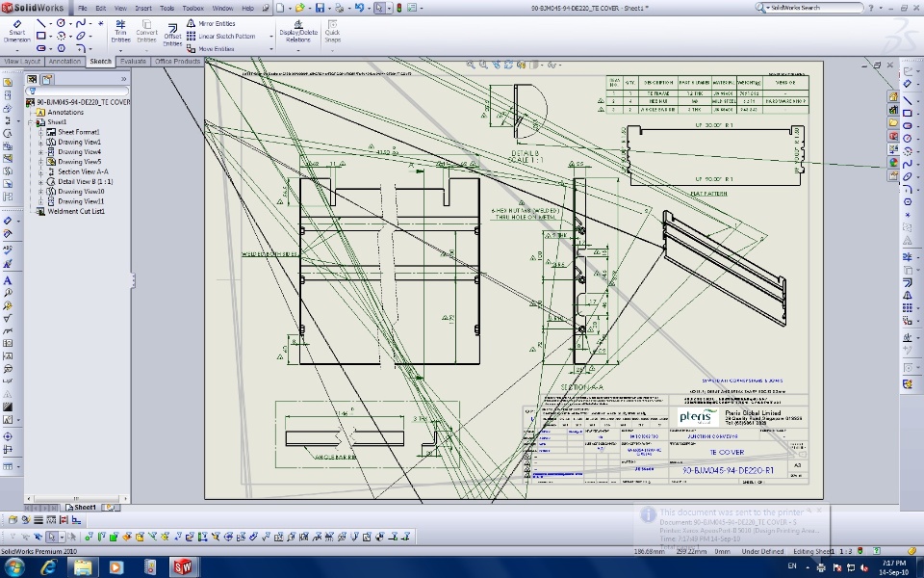Image resolution: width=924 pixels, height=578 pixels.
Task: Choose the Centerpoint Arc tool
Action: pos(61,36)
